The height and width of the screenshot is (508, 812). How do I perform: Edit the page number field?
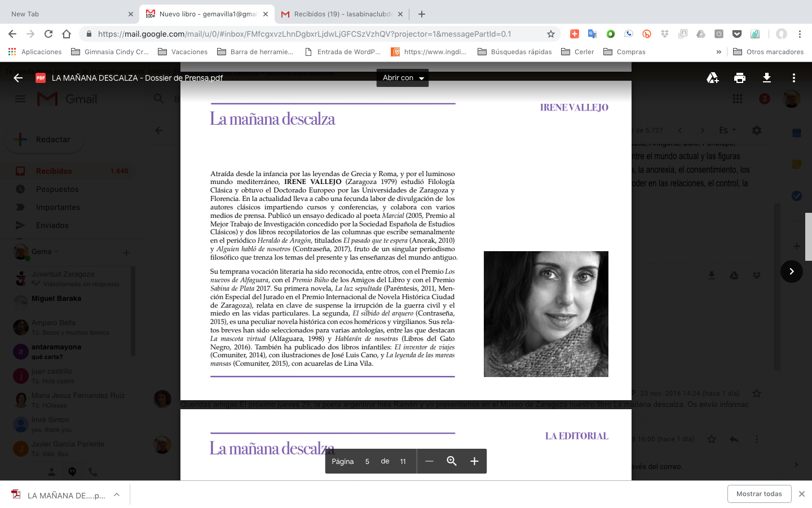click(x=367, y=461)
